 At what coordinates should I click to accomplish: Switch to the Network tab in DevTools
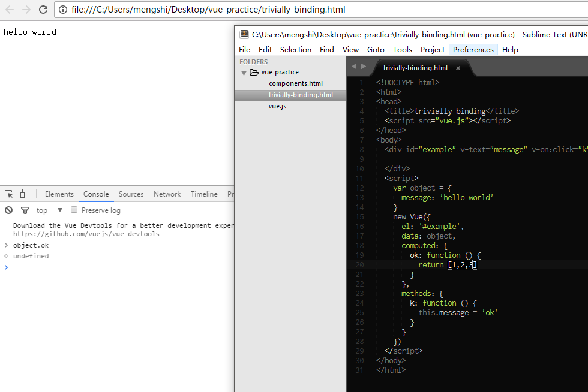click(x=167, y=194)
